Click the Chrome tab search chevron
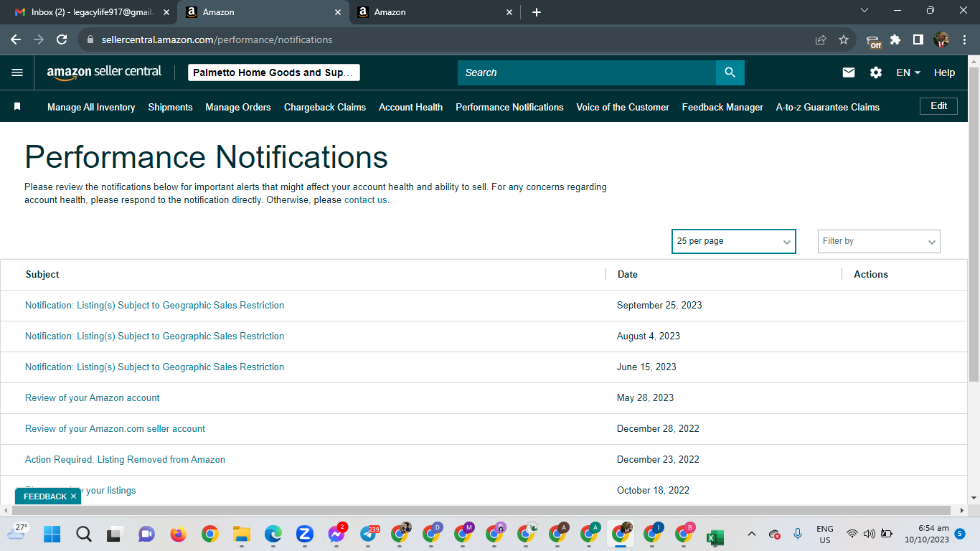This screenshot has width=980, height=551. [x=864, y=11]
